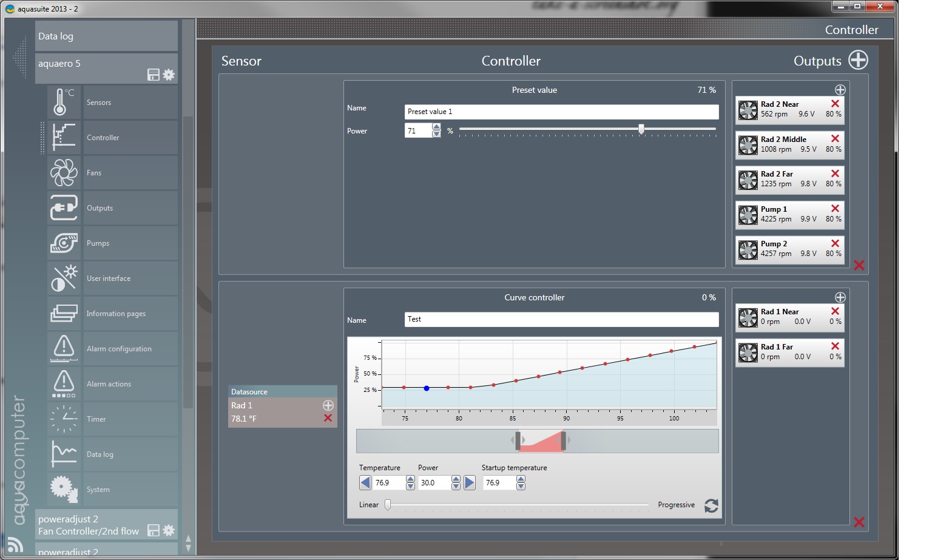Reset the curve with the refresh icon
The height and width of the screenshot is (560, 932).
(x=711, y=505)
